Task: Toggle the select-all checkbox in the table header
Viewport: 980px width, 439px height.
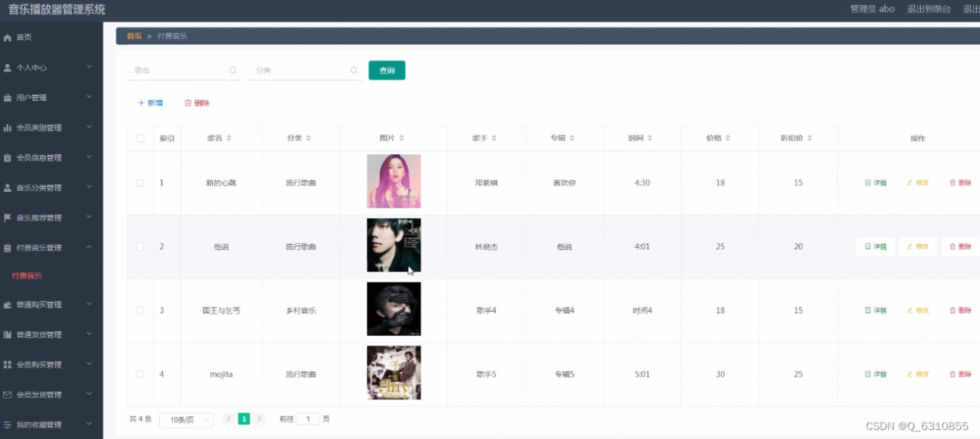Action: [x=139, y=138]
